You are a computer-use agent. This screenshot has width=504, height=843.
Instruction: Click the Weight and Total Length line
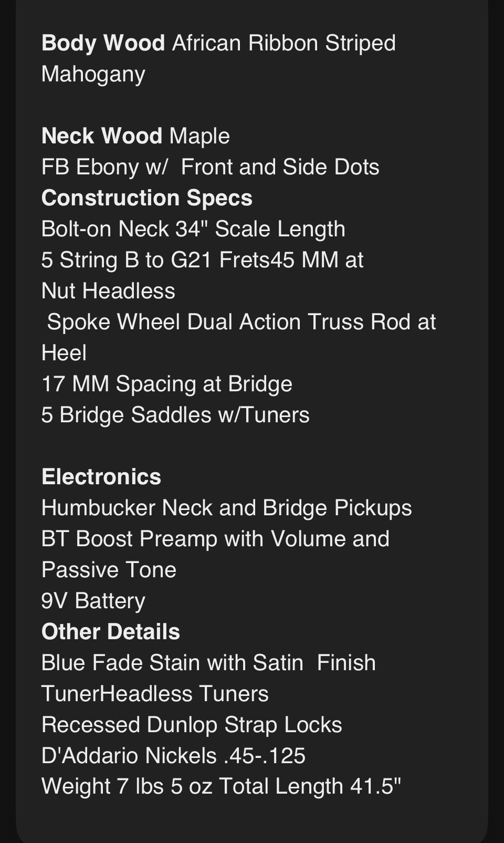click(x=222, y=787)
